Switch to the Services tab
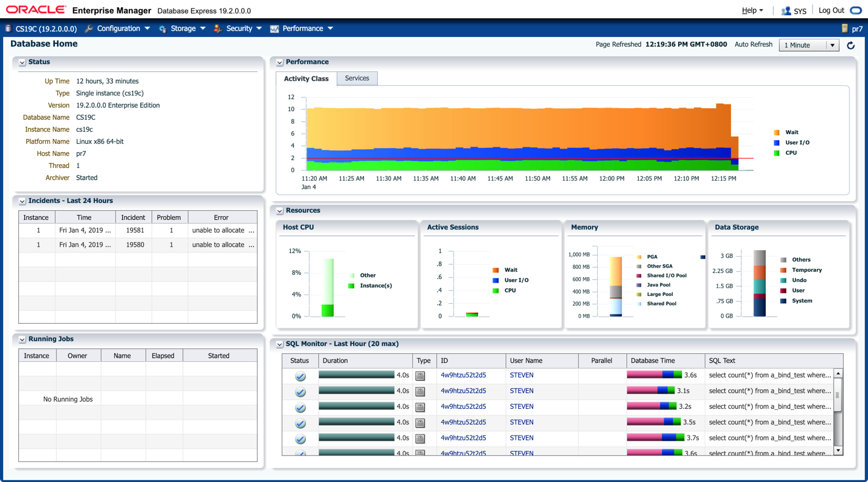The height and width of the screenshot is (482, 868). click(x=357, y=79)
